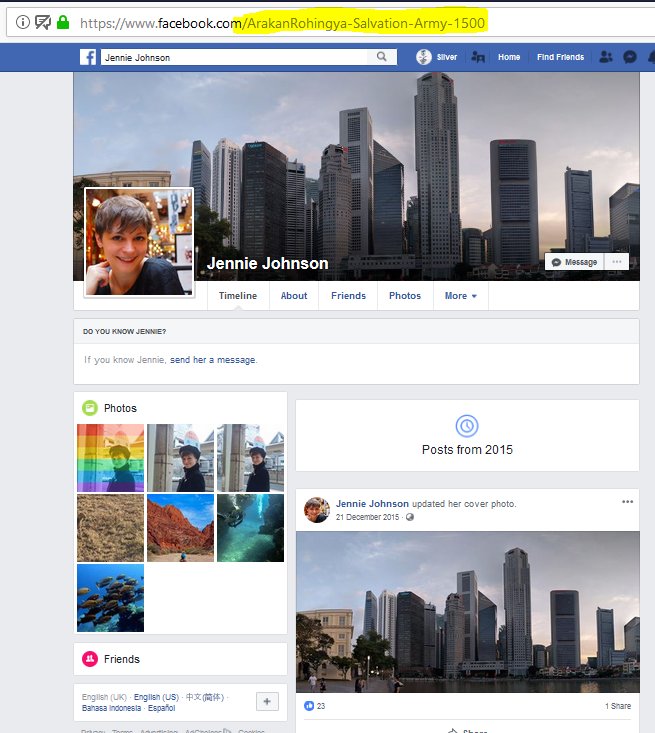Click the green secure padlock icon
This screenshot has width=655, height=733.
(x=63, y=22)
